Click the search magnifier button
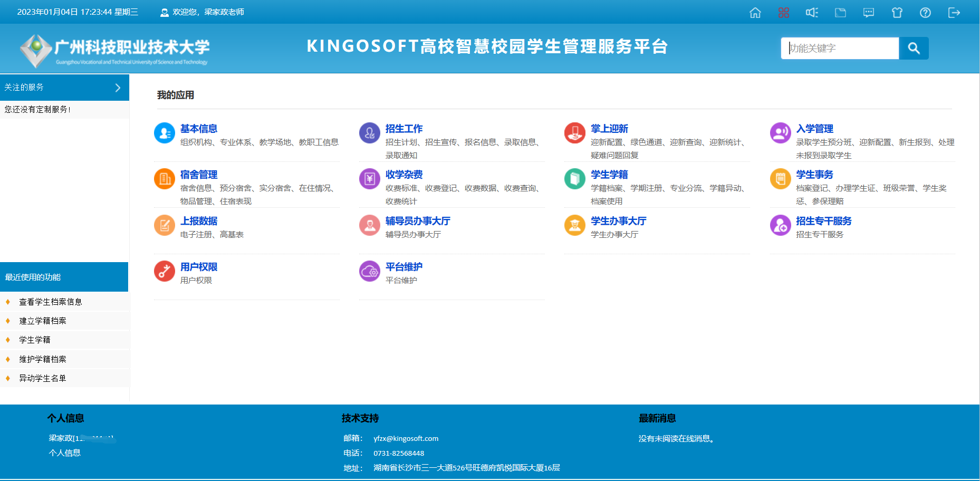The width and height of the screenshot is (980, 481). [x=914, y=48]
